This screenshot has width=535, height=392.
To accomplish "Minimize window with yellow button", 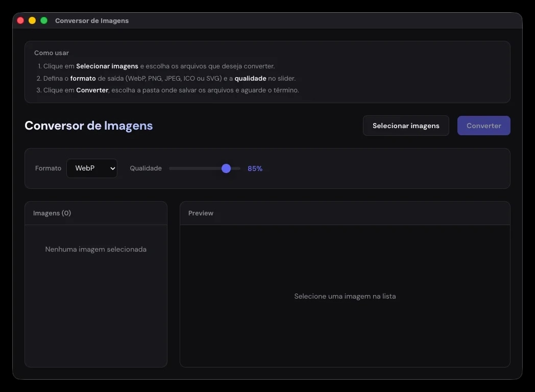I will point(32,20).
